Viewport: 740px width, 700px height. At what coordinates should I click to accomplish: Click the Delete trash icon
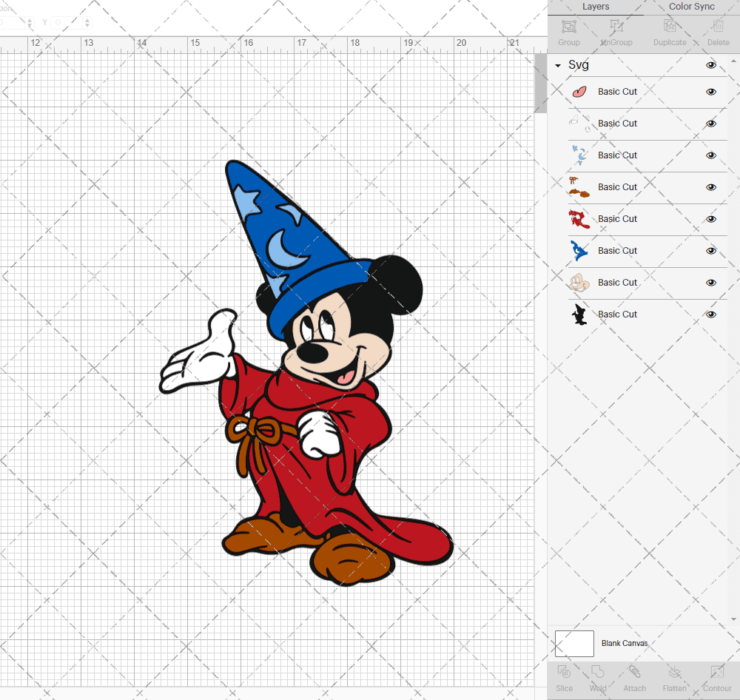(x=718, y=26)
